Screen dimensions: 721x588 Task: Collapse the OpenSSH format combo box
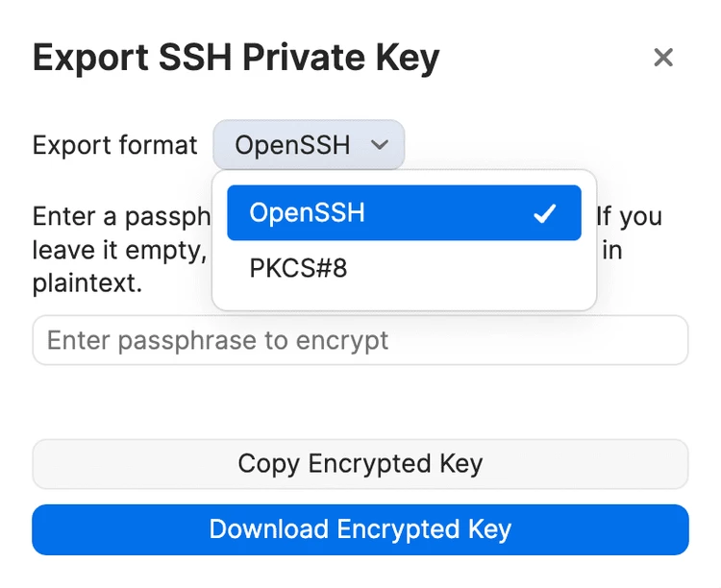309,145
